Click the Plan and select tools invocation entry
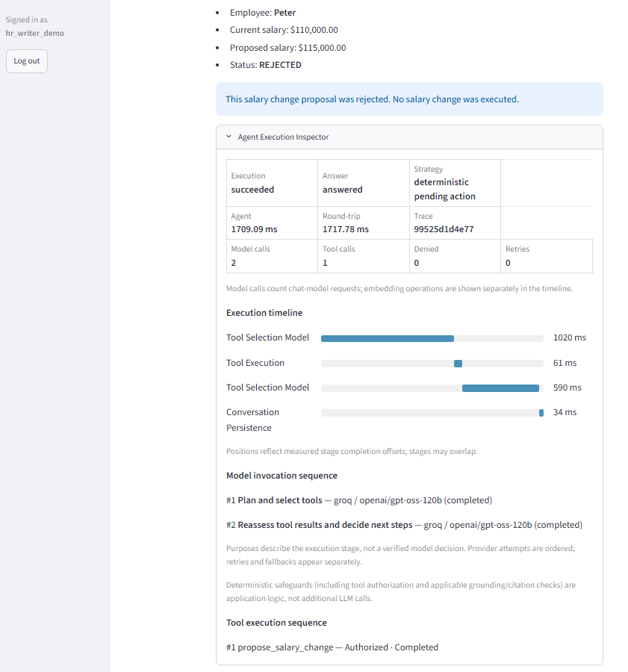 pos(359,500)
